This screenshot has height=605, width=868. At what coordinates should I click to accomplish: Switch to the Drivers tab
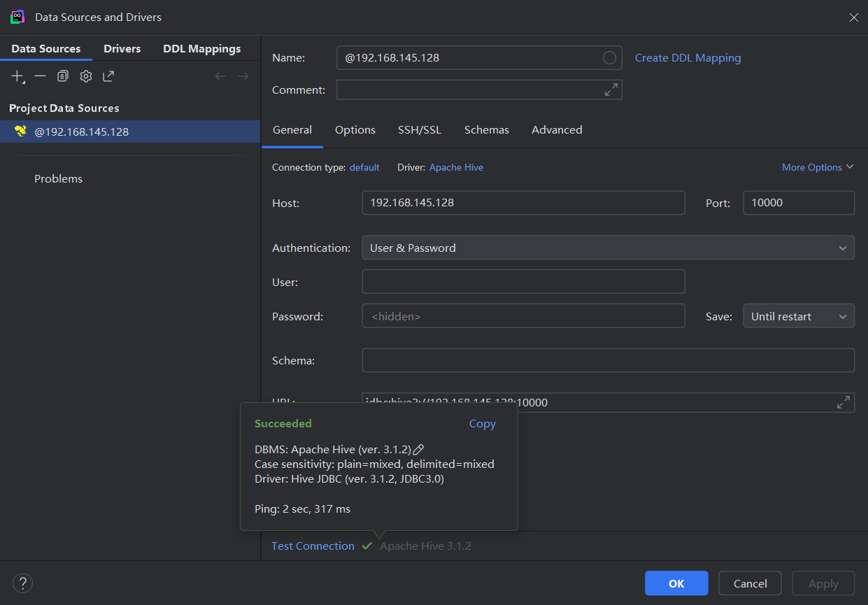(x=122, y=48)
